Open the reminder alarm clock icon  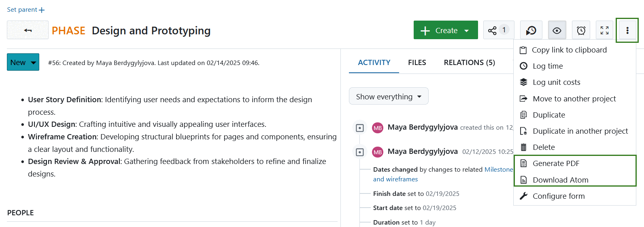(x=581, y=30)
